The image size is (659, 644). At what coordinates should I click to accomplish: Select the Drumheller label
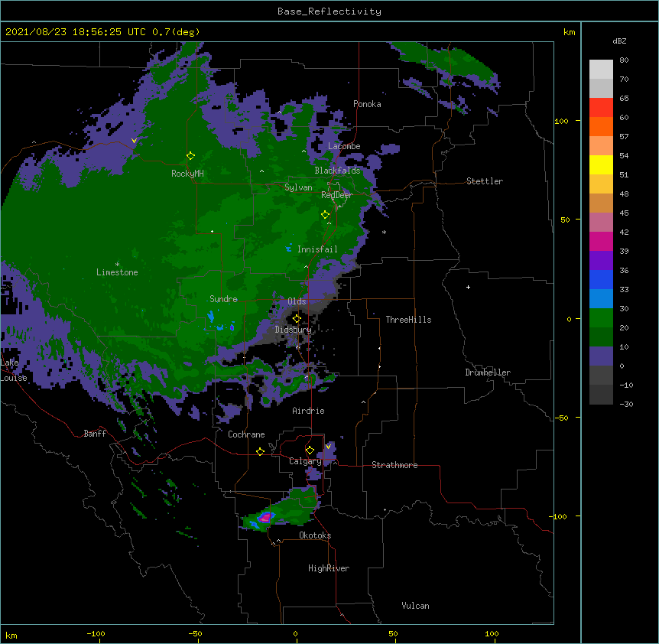pos(488,372)
